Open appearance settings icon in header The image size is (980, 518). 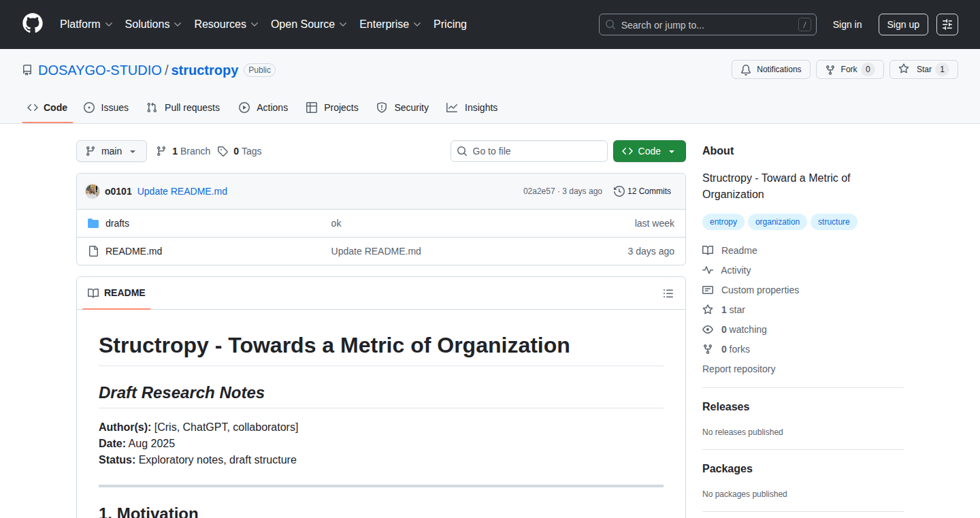tap(947, 25)
